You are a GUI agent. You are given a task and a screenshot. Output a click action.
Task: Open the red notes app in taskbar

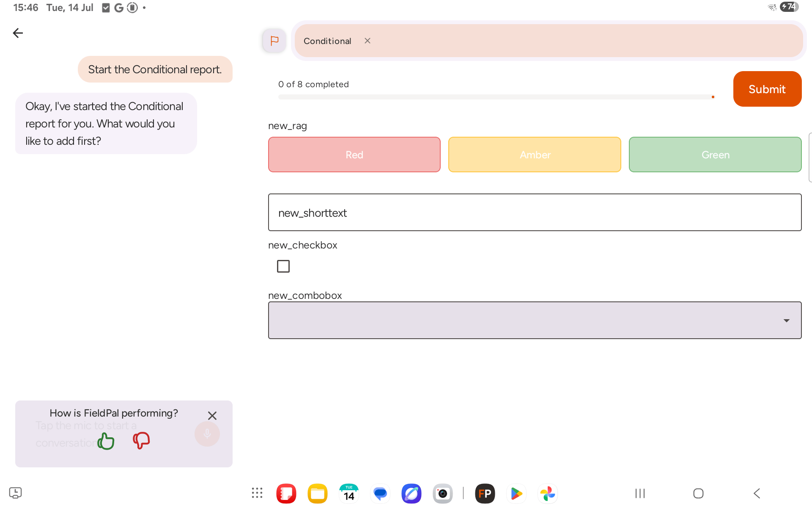(286, 494)
